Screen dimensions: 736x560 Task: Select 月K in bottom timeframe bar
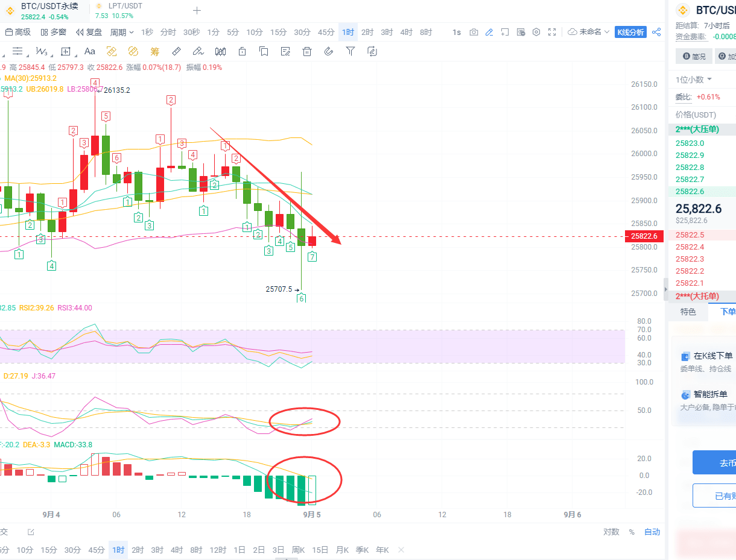[342, 550]
